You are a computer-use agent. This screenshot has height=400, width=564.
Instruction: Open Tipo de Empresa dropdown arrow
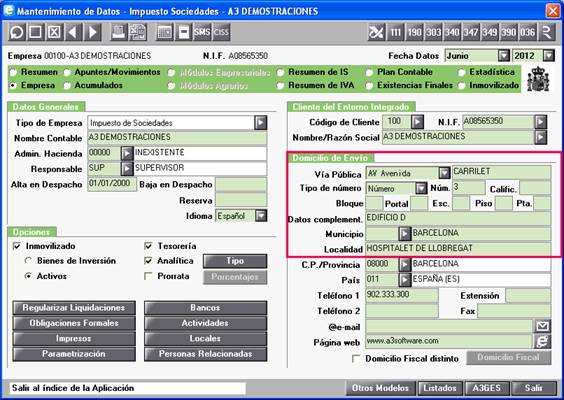260,123
